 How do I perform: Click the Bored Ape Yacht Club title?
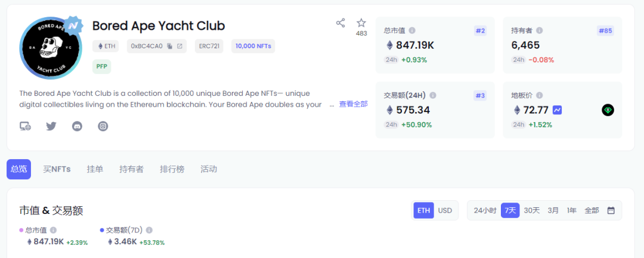[x=159, y=26]
